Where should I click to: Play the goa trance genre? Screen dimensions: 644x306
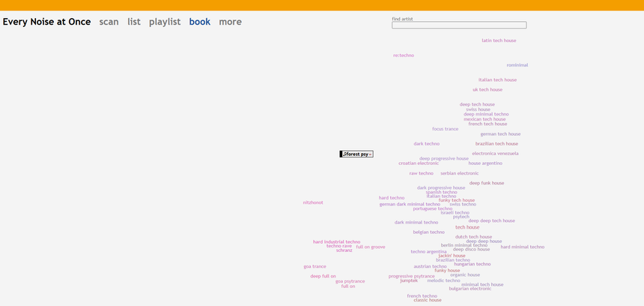tap(315, 266)
